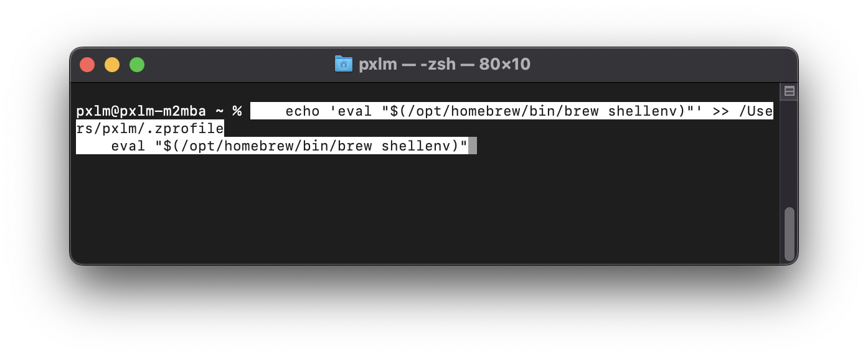The image size is (868, 357).
Task: Zoom the Terminal window with the green button
Action: pos(137,65)
